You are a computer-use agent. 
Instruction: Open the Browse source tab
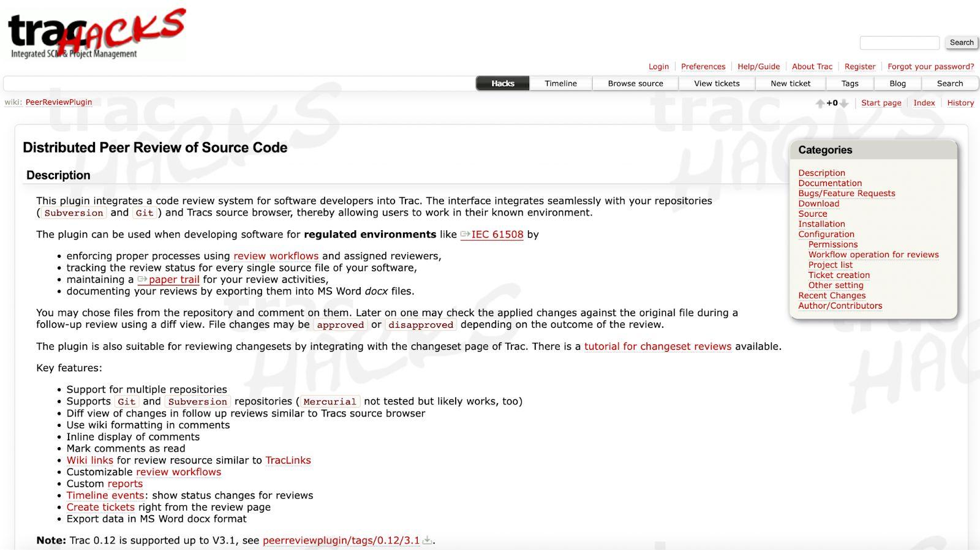[x=635, y=83]
